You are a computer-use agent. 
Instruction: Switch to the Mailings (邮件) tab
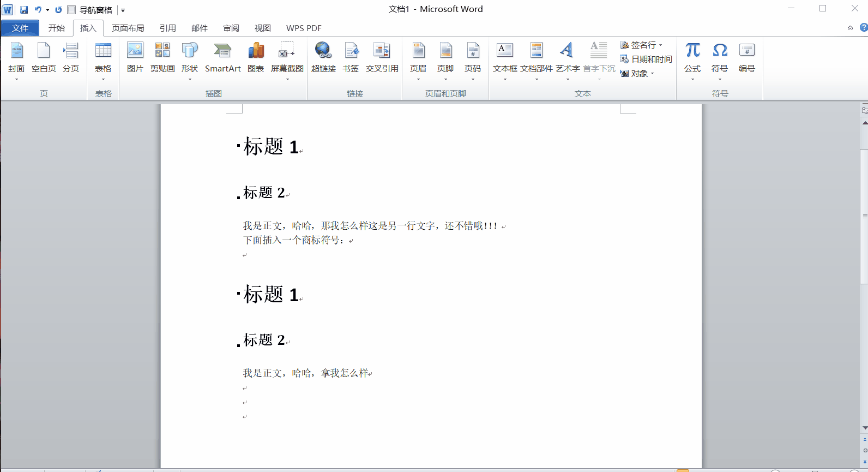(200, 28)
